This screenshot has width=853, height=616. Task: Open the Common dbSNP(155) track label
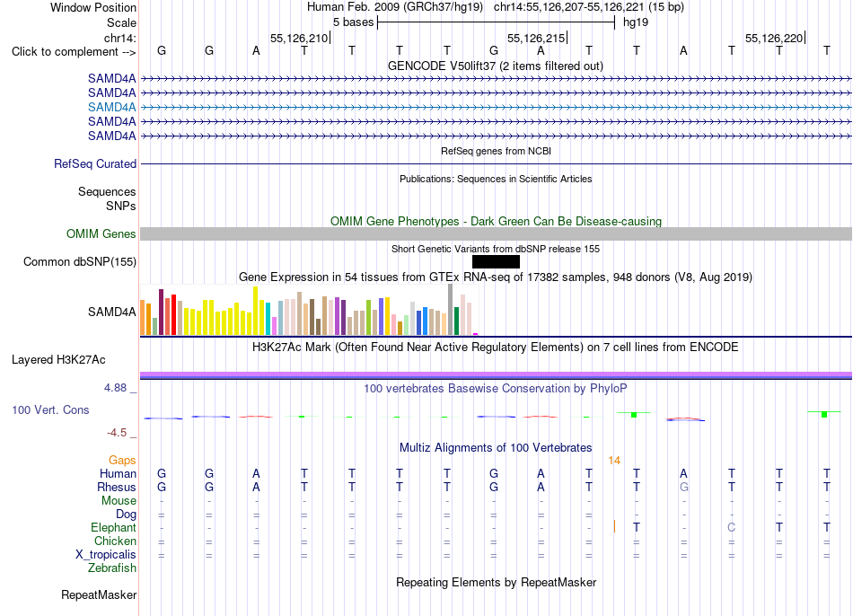click(80, 261)
